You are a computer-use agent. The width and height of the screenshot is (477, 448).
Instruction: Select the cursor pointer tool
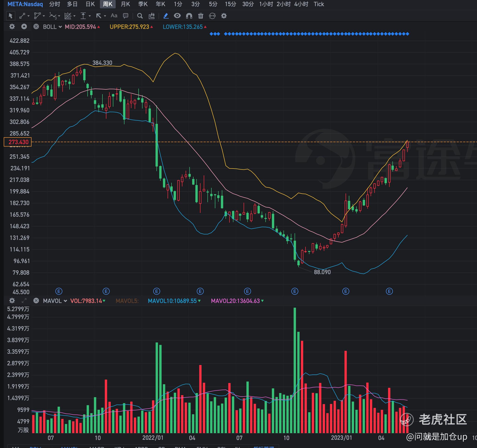10,16
